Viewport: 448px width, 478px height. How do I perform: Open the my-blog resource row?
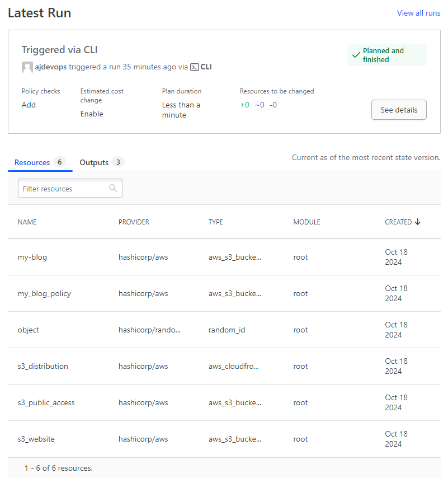224,257
